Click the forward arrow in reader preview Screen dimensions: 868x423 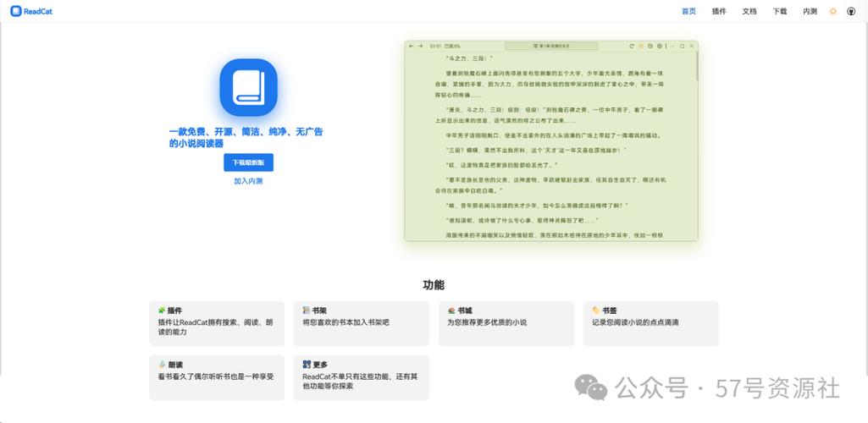(421, 46)
